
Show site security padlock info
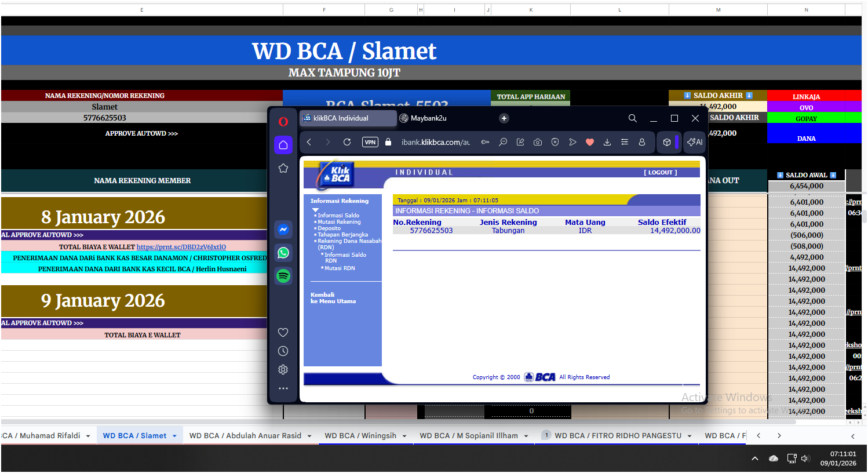coord(389,142)
